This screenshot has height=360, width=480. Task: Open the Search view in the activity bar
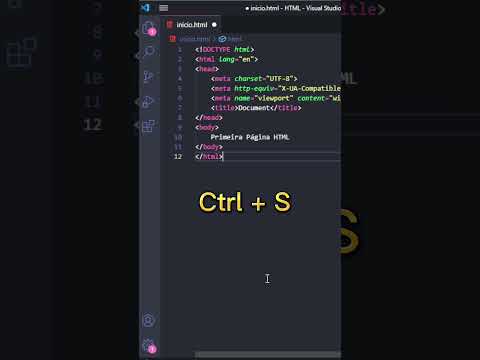pyautogui.click(x=149, y=52)
